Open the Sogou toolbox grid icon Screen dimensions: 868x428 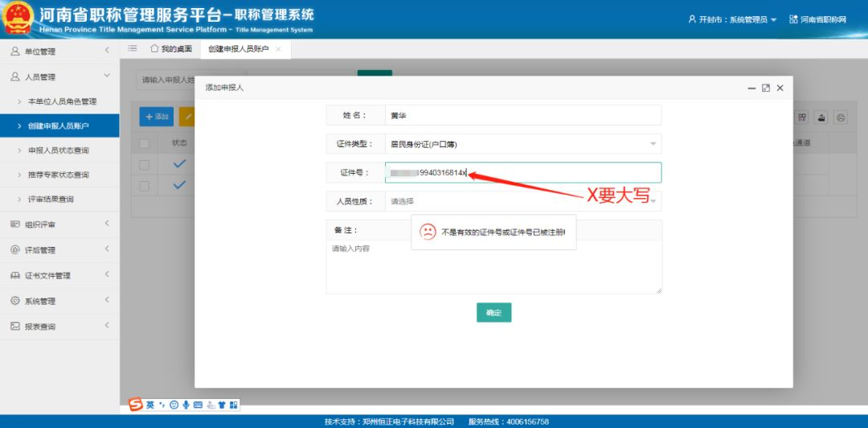[x=233, y=405]
